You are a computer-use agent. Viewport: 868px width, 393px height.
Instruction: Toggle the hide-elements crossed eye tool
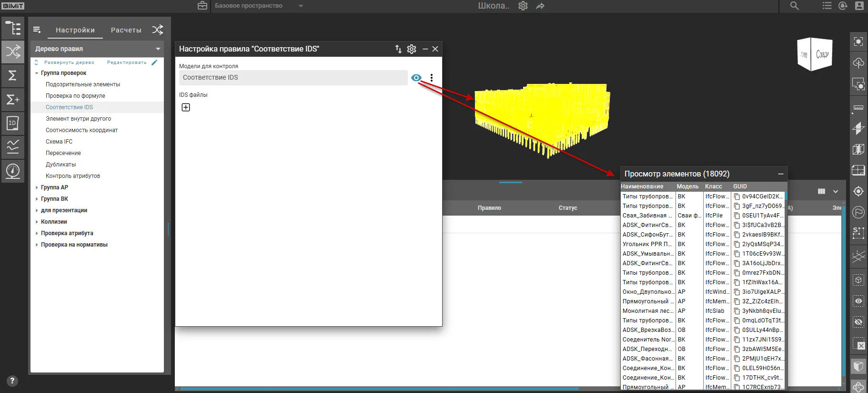pyautogui.click(x=858, y=322)
